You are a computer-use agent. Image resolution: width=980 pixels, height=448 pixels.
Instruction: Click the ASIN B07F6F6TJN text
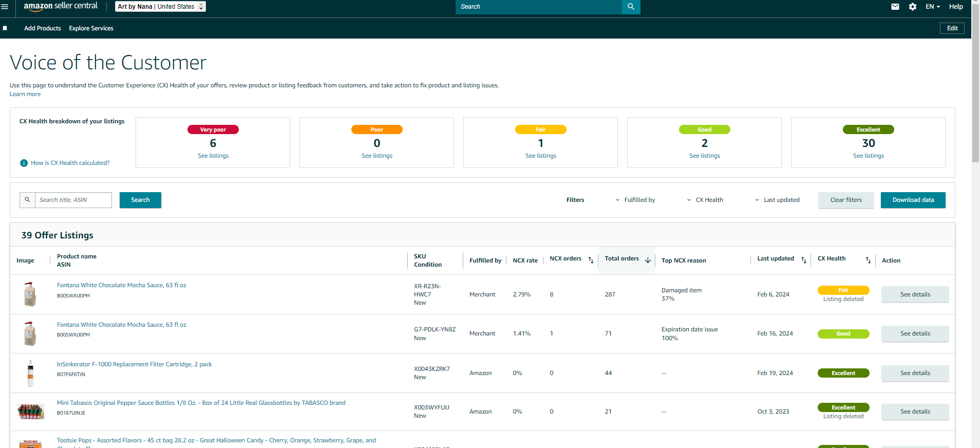(x=71, y=375)
